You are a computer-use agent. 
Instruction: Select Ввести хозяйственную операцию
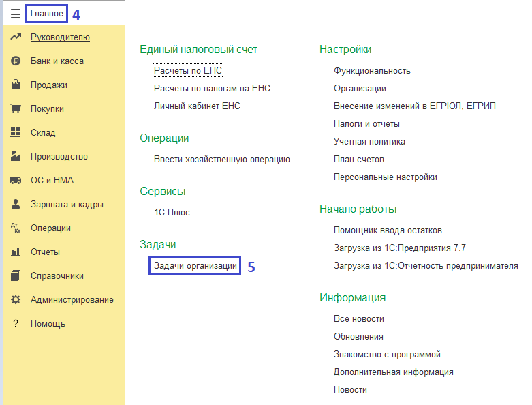click(222, 159)
